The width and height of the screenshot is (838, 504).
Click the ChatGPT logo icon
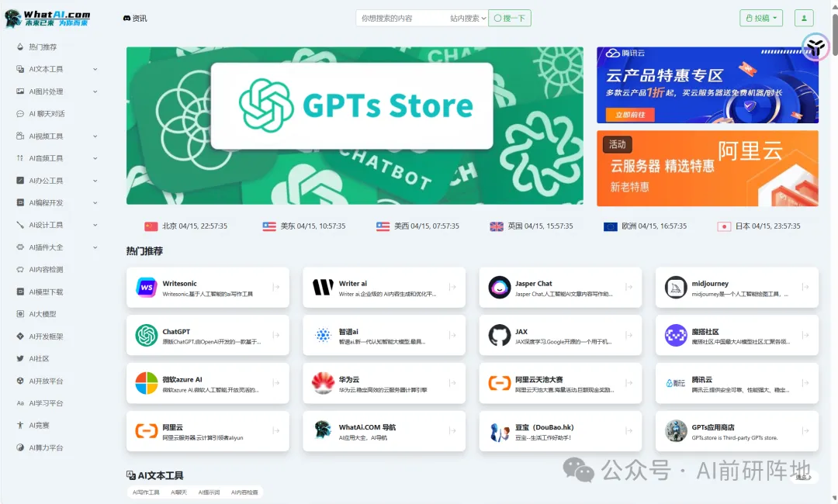pos(147,335)
